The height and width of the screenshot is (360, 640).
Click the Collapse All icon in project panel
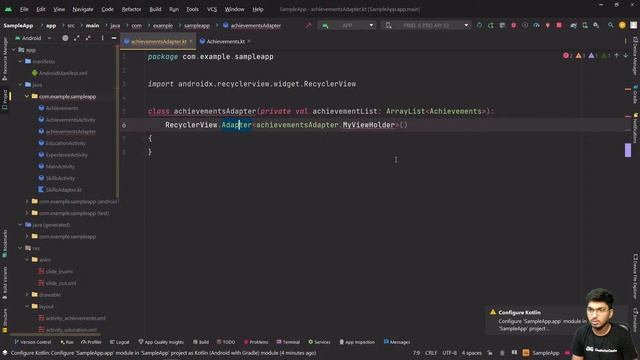coord(88,38)
